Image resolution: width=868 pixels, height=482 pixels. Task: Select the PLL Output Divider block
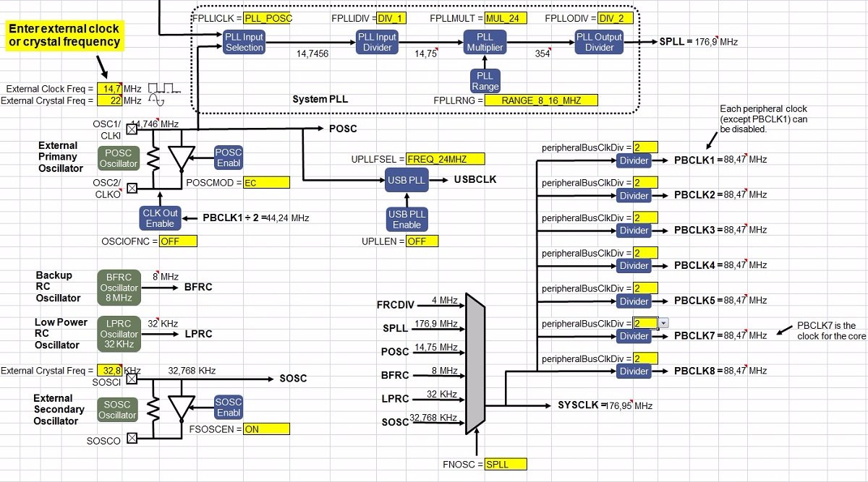(x=599, y=42)
